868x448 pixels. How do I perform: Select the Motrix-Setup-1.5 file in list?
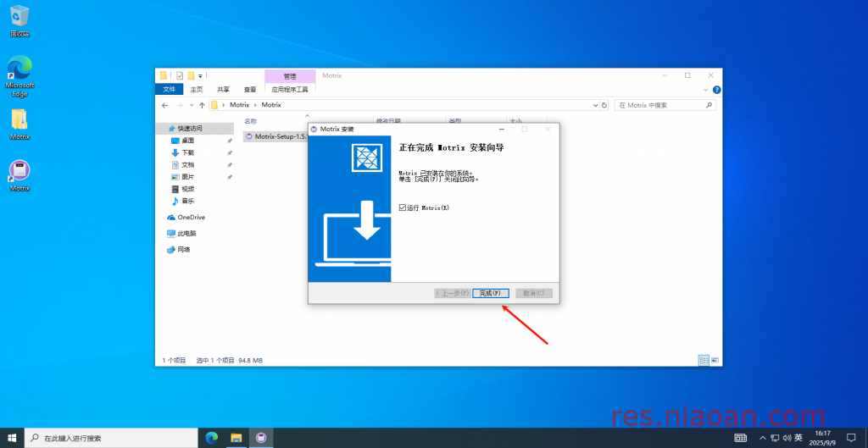(277, 136)
